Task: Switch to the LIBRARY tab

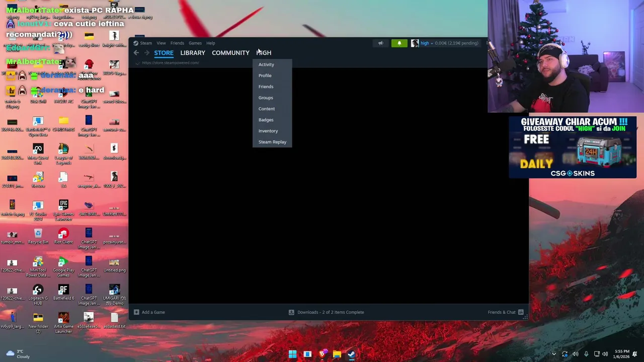Action: [193, 53]
